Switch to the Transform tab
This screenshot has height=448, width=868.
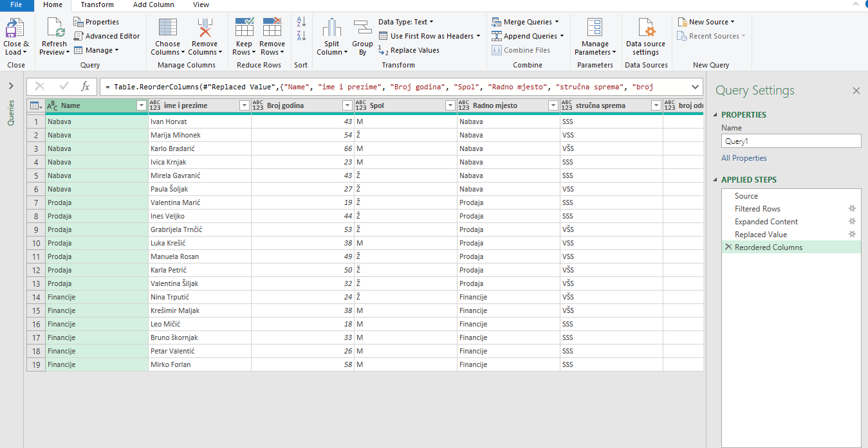click(97, 5)
